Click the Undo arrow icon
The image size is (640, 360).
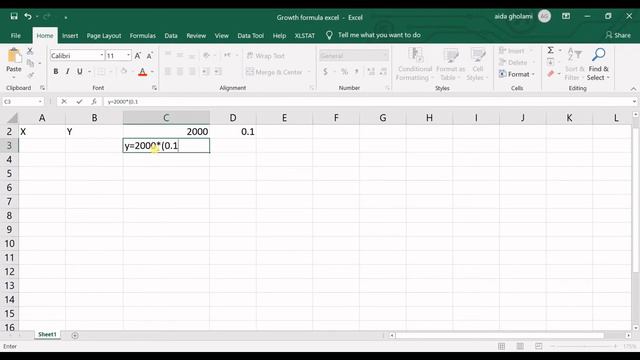[x=28, y=16]
